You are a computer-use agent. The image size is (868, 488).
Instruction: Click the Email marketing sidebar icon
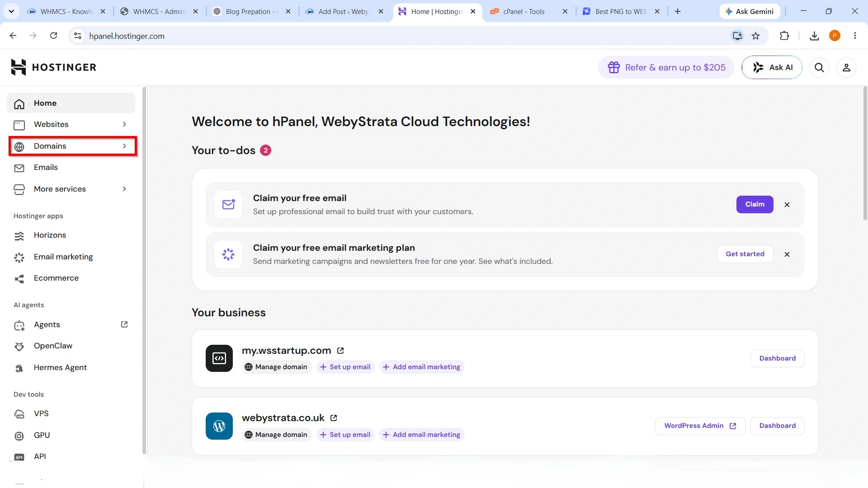click(19, 258)
